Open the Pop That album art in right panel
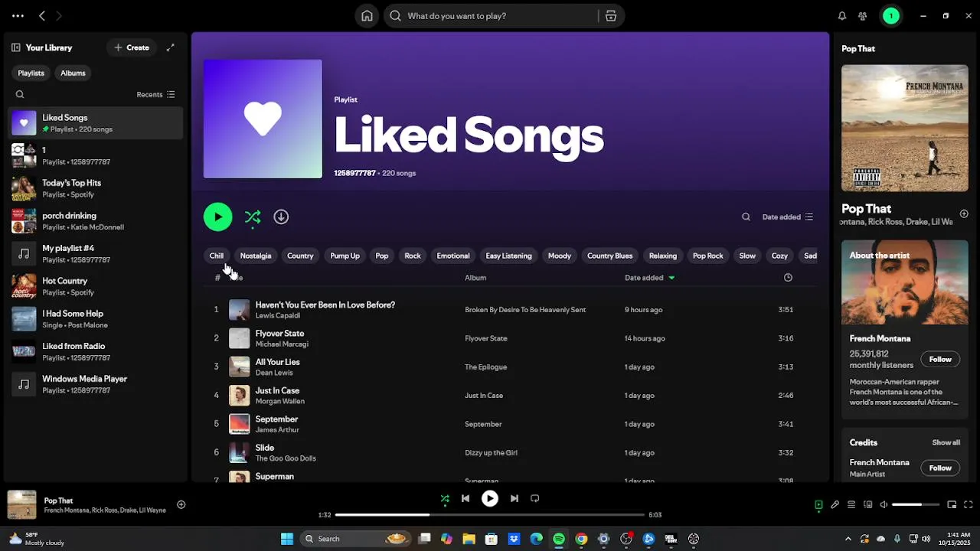Image resolution: width=980 pixels, height=551 pixels. [905, 128]
